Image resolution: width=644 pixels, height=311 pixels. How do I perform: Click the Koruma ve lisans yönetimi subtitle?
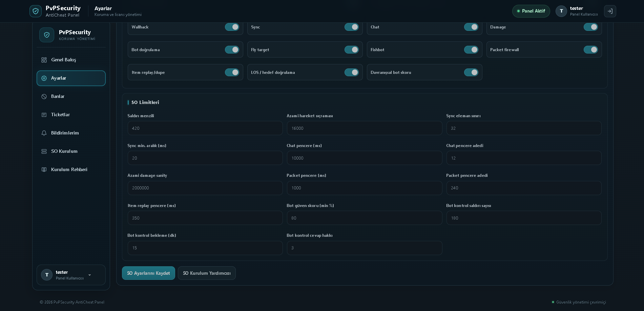pyautogui.click(x=118, y=15)
